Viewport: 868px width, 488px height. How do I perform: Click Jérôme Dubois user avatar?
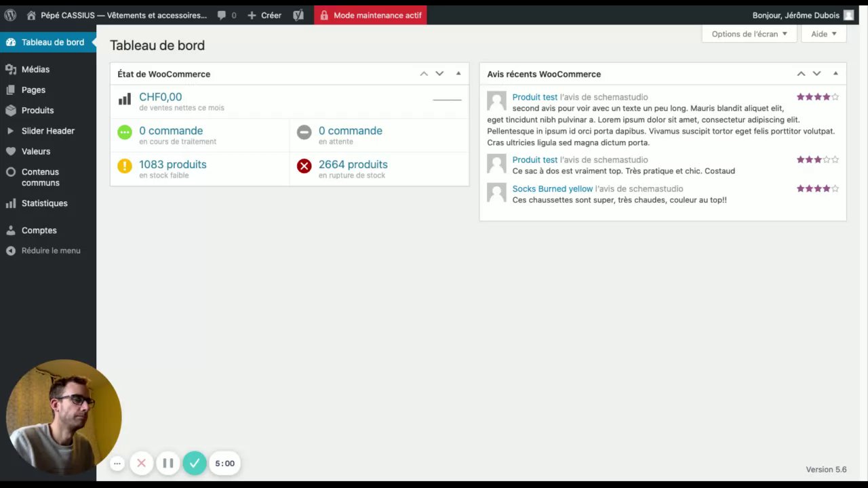(x=848, y=15)
